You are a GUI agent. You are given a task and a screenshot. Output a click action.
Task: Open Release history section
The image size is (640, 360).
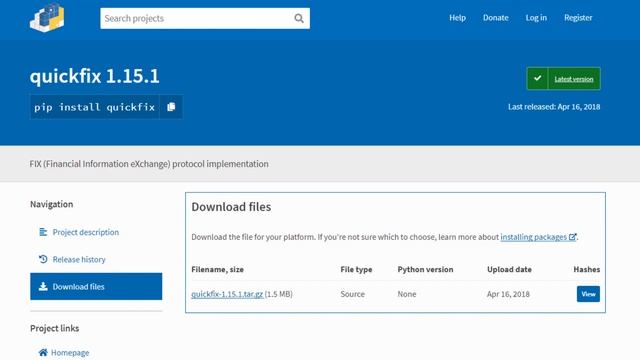click(79, 259)
